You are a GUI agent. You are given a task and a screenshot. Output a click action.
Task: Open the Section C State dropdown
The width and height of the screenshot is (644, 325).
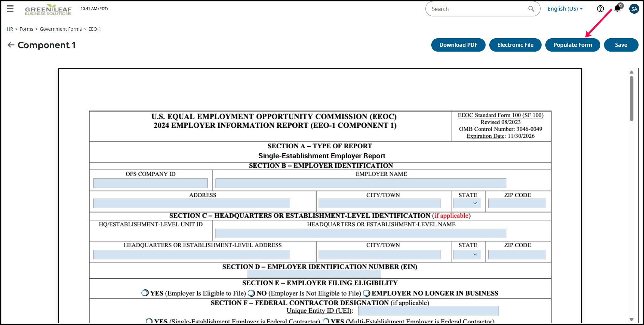point(467,255)
